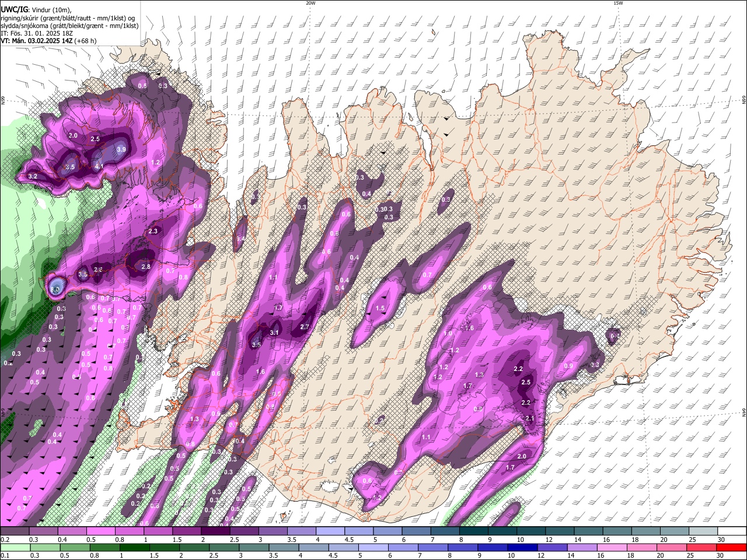Click the VT: Mán. 03.02.2025 14Z (+68 h) line
The height and width of the screenshot is (560, 747).
point(49,41)
